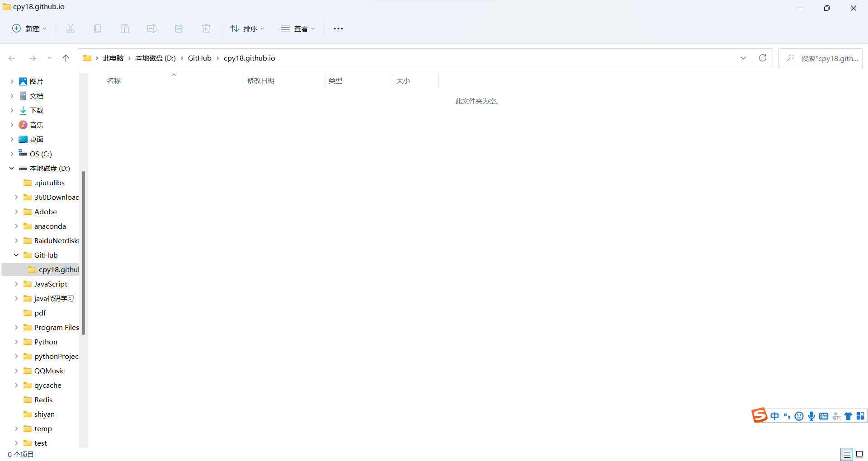The image size is (868, 461).
Task: Open the 新建 new item menu
Action: 28,28
